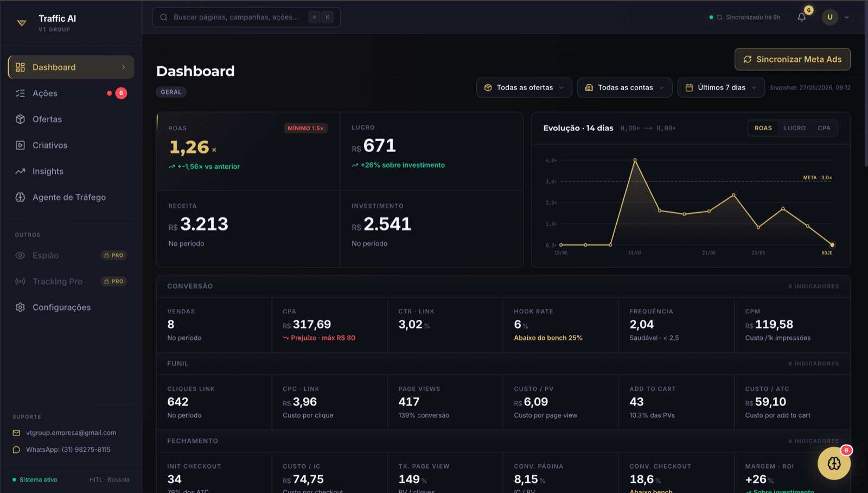Open the Todas as ofertas dropdown
868x493 pixels.
524,87
